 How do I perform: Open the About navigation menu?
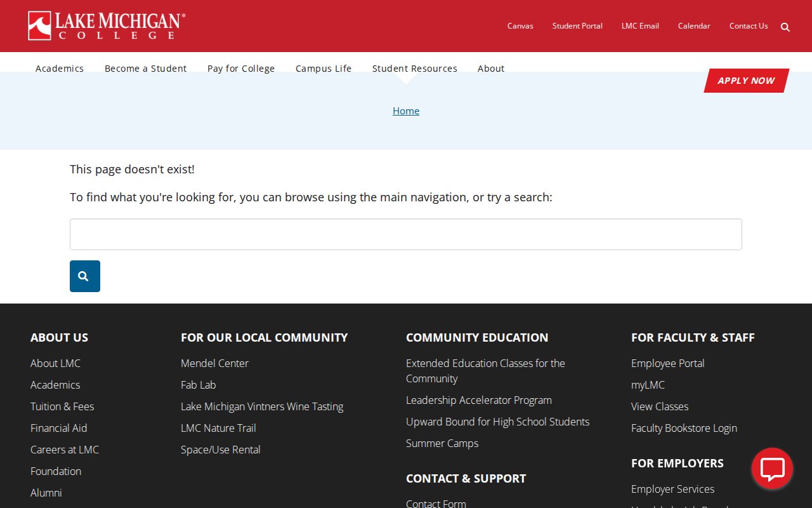click(x=491, y=69)
